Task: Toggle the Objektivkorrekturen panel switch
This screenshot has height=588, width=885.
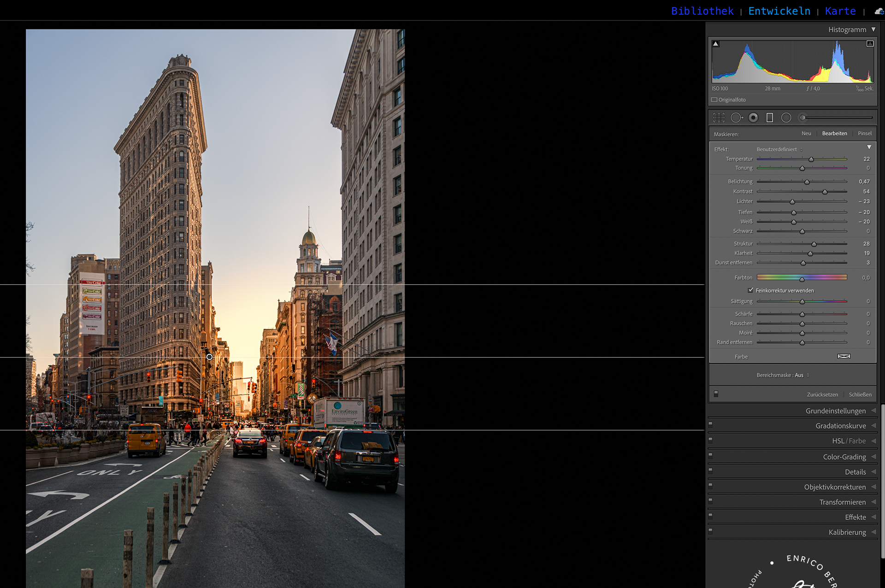Action: coord(710,486)
